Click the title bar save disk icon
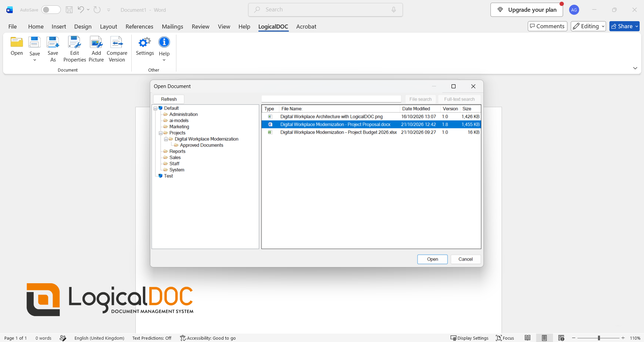Viewport: 644px width, 342px height. (69, 10)
